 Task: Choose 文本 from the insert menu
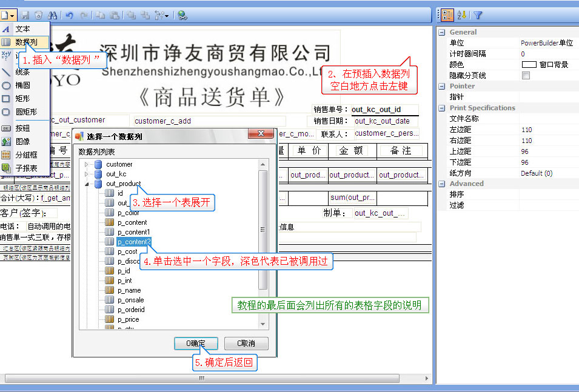click(x=23, y=28)
